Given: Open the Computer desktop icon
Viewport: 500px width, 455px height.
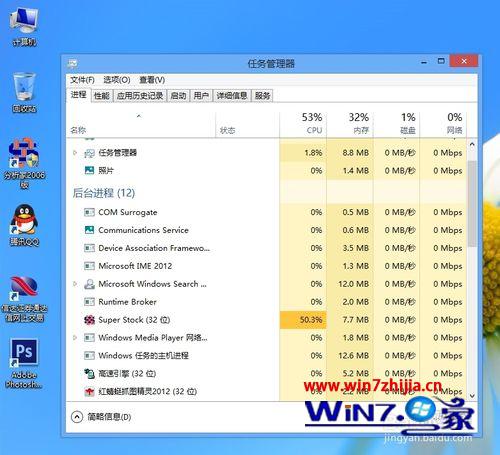Looking at the screenshot, I should pyautogui.click(x=24, y=25).
